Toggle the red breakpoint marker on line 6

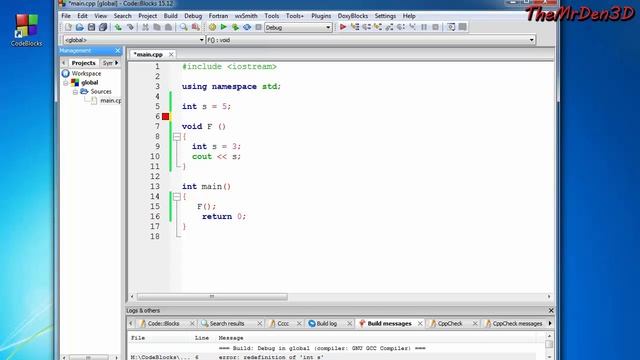click(x=165, y=116)
